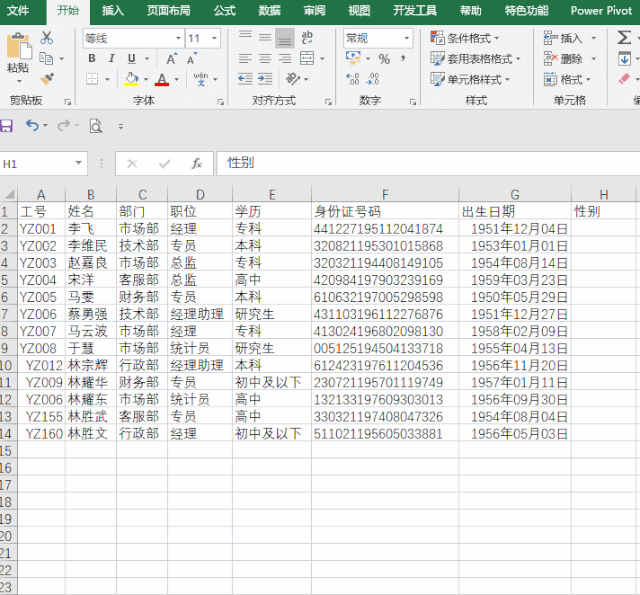Viewport: 640px width, 595px height.
Task: Expand the Name Box dropdown arrow
Action: 78,163
